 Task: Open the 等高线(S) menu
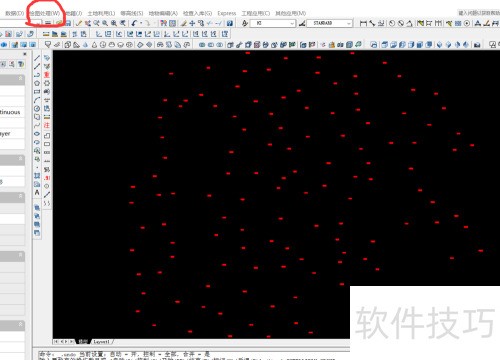click(x=132, y=13)
